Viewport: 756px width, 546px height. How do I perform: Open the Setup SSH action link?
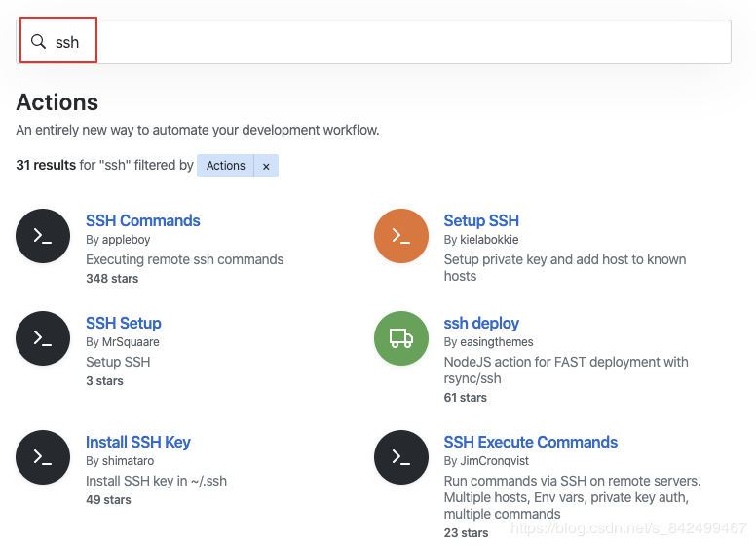point(481,220)
